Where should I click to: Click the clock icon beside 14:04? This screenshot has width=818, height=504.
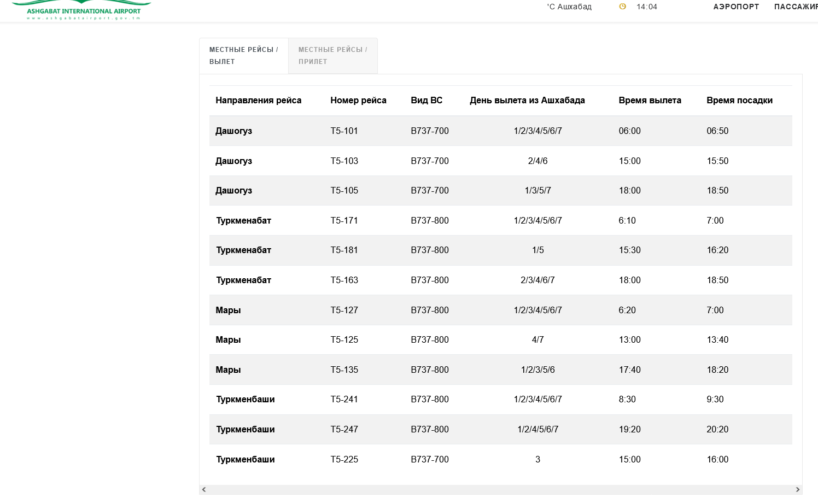pos(622,7)
